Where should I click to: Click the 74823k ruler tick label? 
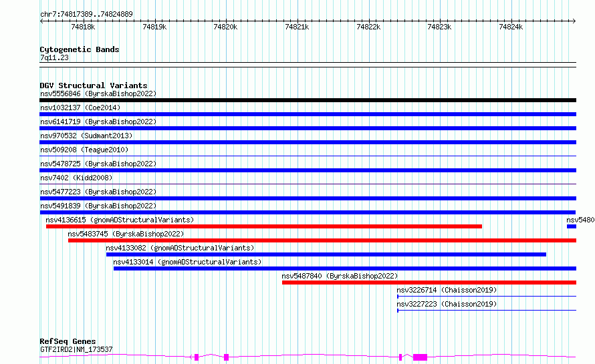(x=439, y=27)
